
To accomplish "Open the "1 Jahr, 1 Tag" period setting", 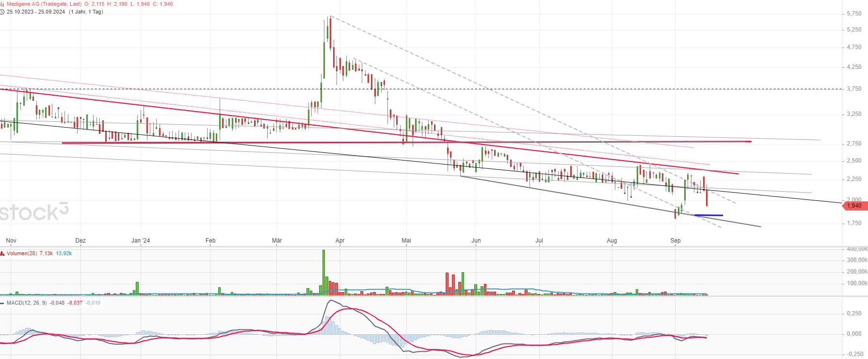I will [x=86, y=12].
